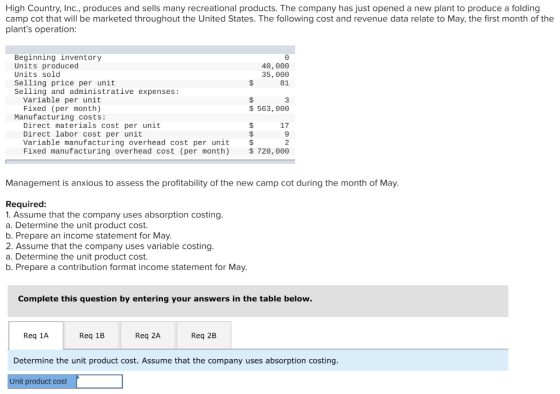This screenshot has height=394, width=560.
Task: Click the 'Variable per unit' row label
Action: [x=62, y=100]
